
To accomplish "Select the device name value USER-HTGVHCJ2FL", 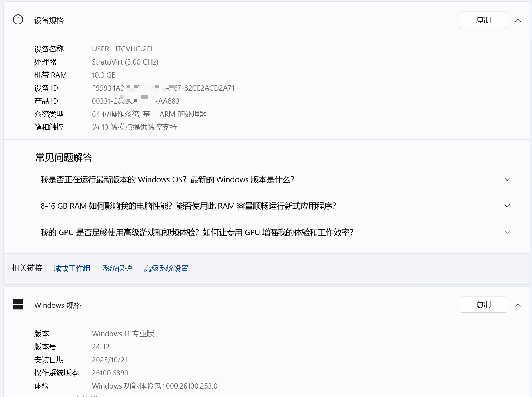I will coord(123,49).
